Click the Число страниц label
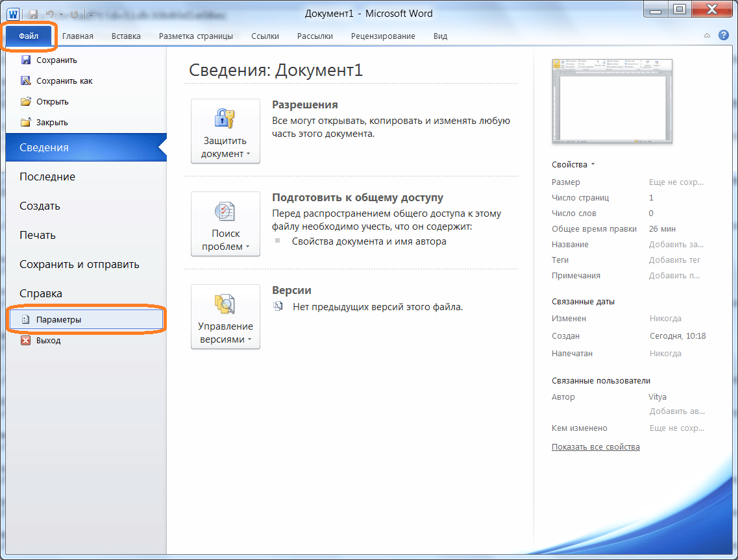The height and width of the screenshot is (560, 738). 580,198
